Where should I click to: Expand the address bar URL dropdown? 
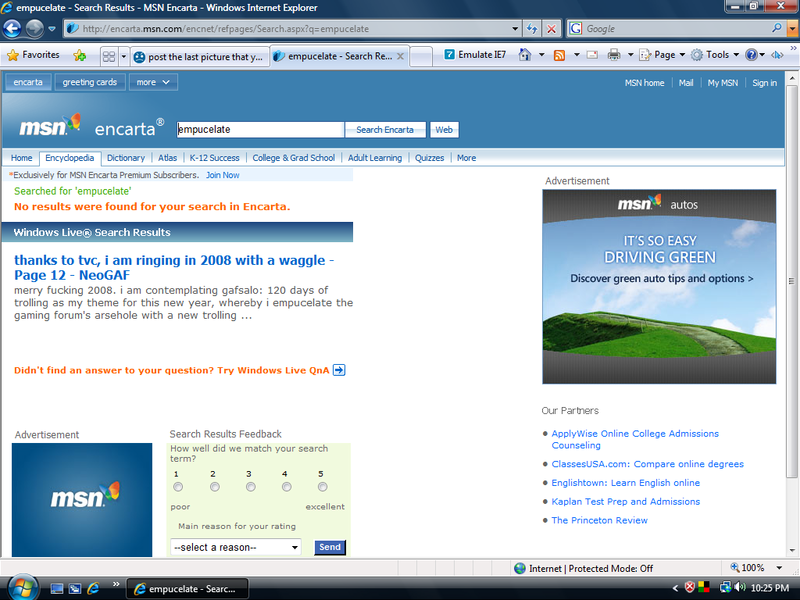(515, 29)
